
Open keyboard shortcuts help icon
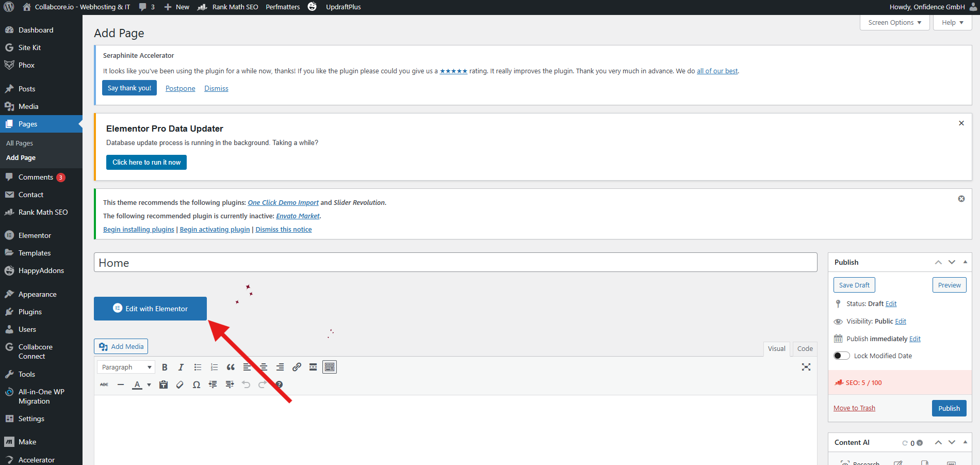point(279,385)
